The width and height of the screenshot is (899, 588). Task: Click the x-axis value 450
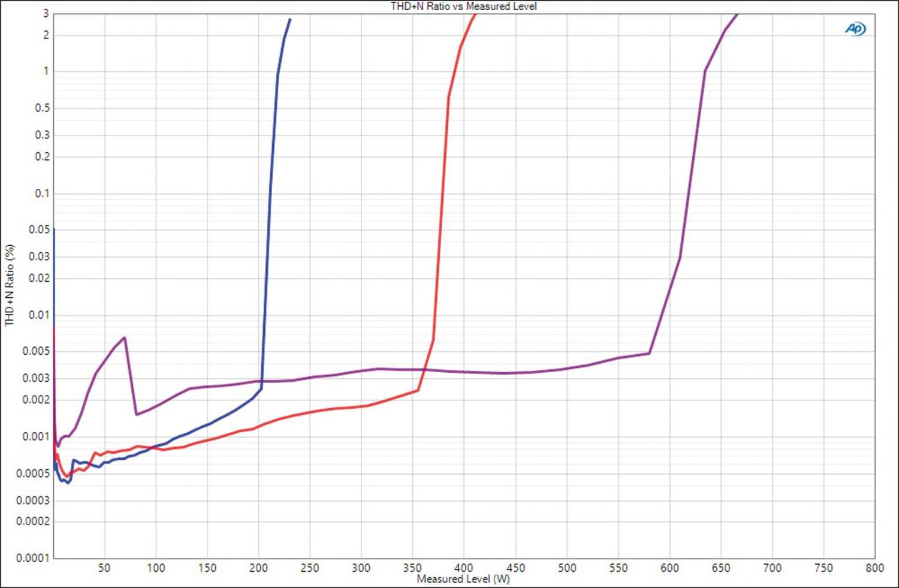(x=515, y=568)
